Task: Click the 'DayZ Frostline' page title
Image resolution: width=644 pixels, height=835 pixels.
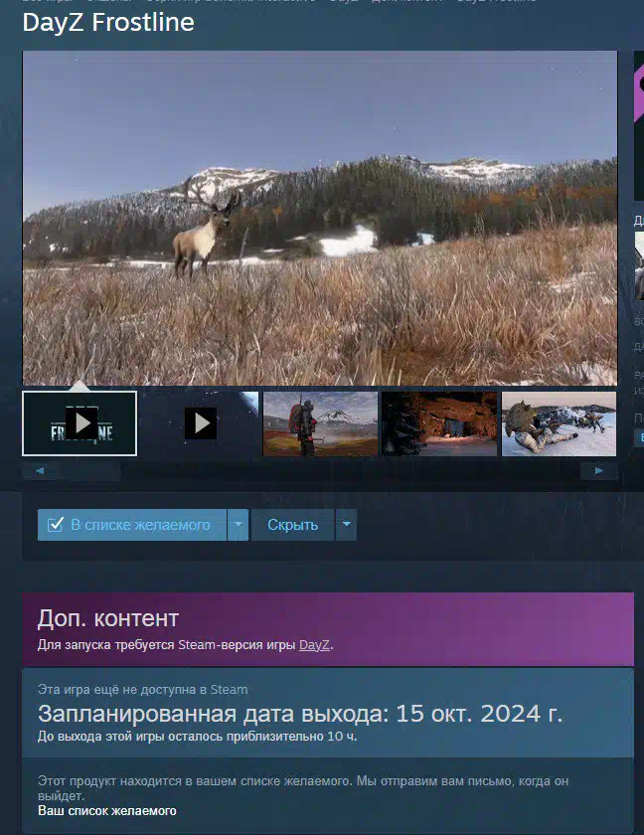Action: (108, 22)
